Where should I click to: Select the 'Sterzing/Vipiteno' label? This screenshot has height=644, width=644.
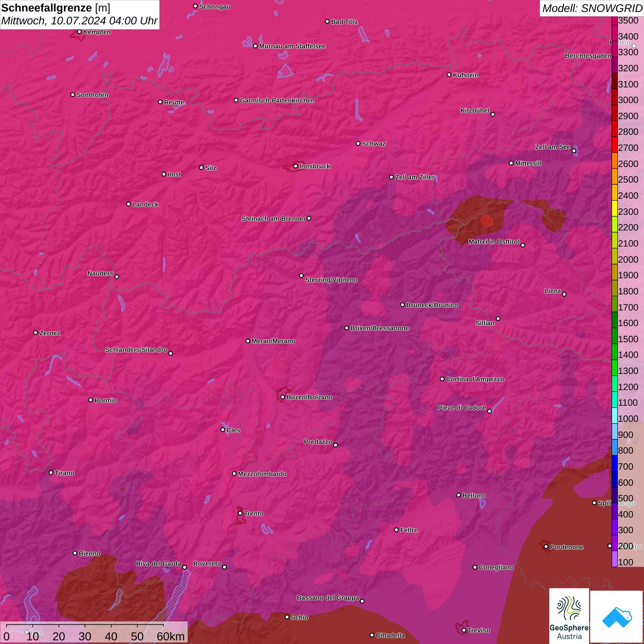[x=331, y=280]
